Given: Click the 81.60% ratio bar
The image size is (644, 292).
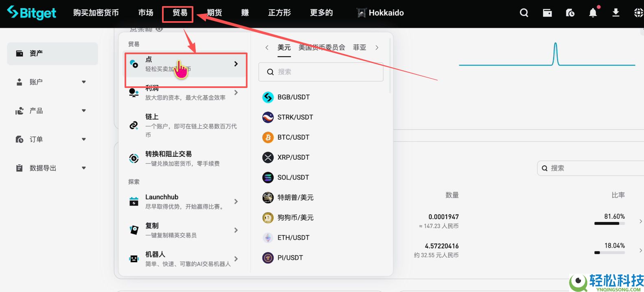Looking at the screenshot, I should tap(609, 223).
